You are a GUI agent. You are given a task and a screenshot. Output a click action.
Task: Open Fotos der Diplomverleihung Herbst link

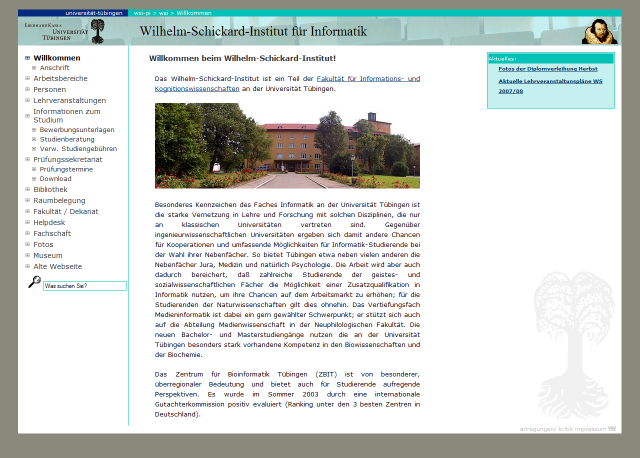pos(548,69)
